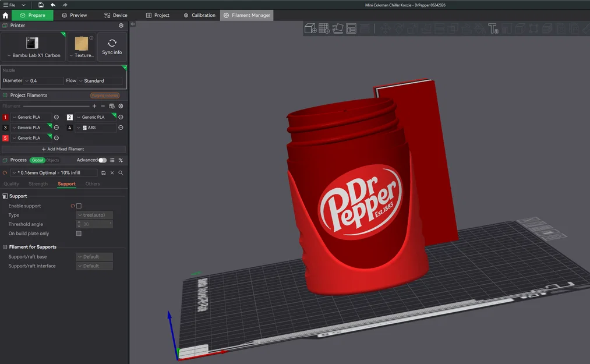590x364 pixels.
Task: Reset Enable support to default
Action: click(73, 206)
